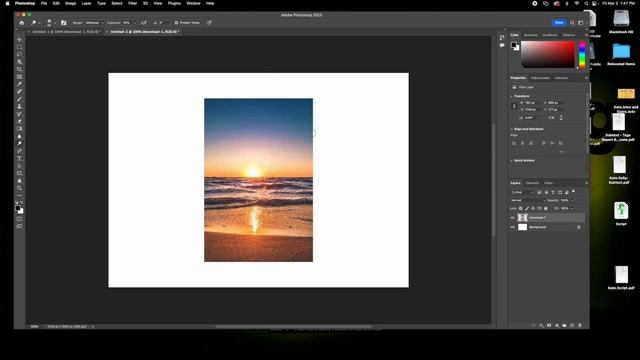
Task: Select the Spot Healing Brush tool
Action: [x=20, y=91]
